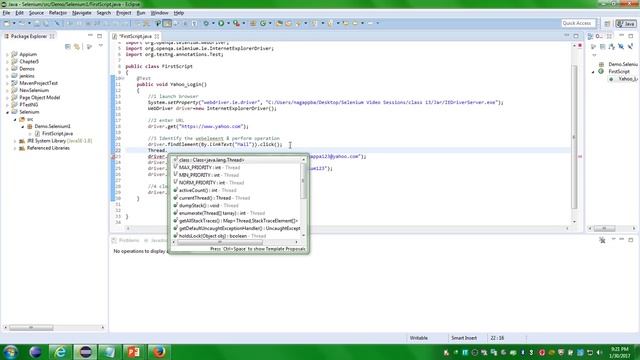Collapse FirstScript class in Outline
Screen dimensions: 640x360
[593, 72]
